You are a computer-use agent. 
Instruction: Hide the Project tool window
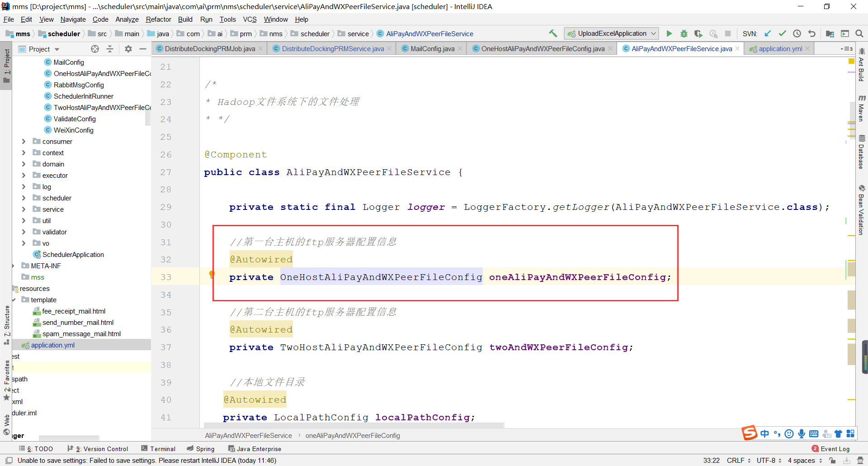point(143,49)
